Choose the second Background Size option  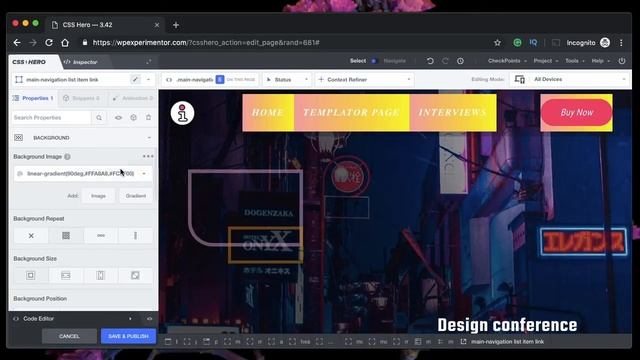(x=66, y=276)
